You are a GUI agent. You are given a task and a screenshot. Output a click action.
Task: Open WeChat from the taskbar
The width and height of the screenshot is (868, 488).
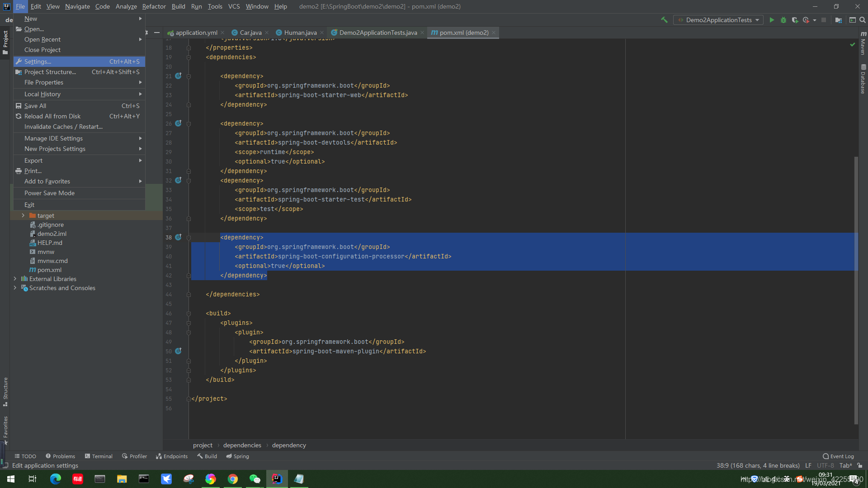255,479
